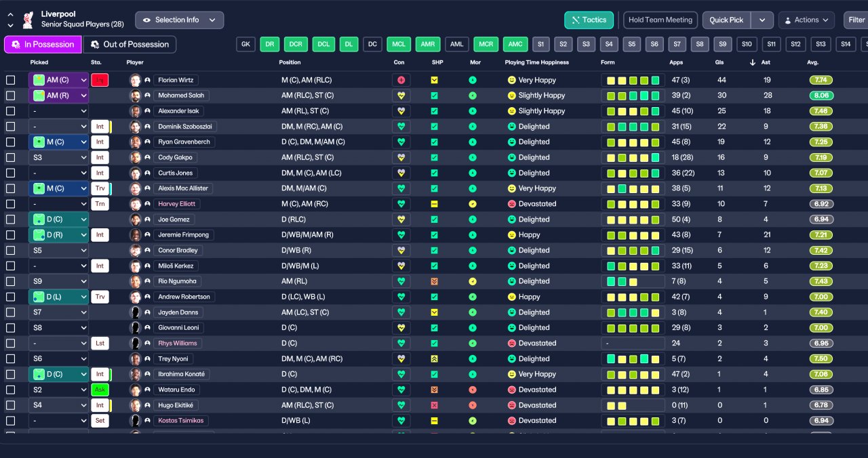
Task: Tick the checkbox for Mohamed Salah
Action: [10, 96]
